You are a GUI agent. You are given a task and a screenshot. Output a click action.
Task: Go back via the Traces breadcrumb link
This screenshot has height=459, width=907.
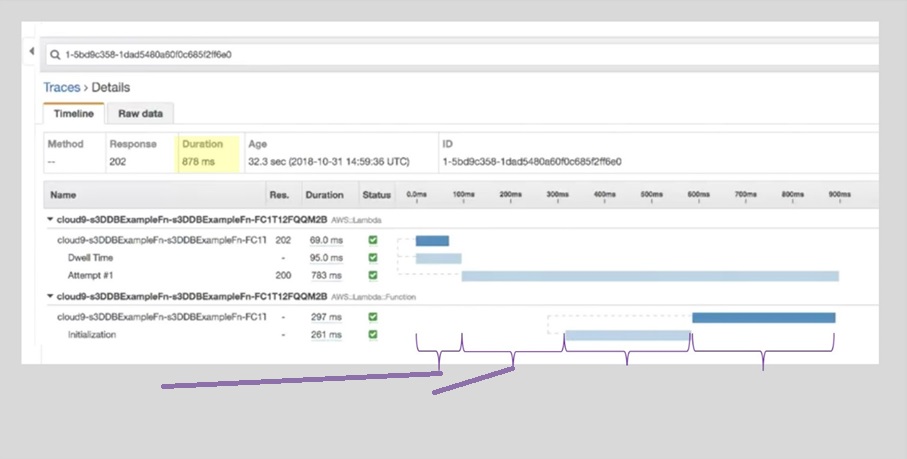[x=61, y=88]
